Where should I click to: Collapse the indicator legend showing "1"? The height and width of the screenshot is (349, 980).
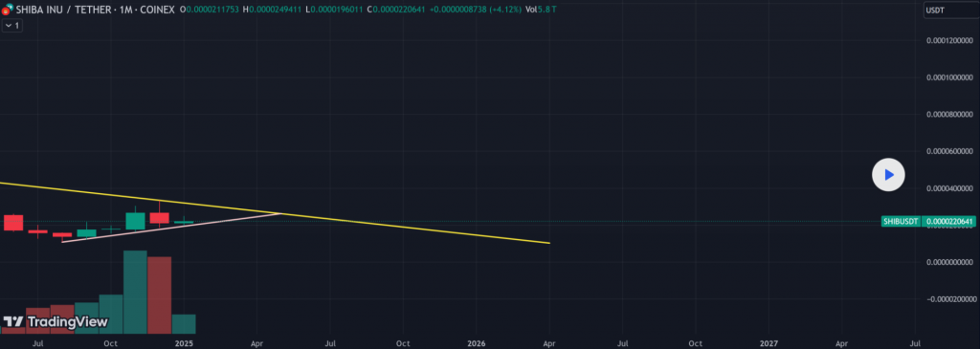pos(11,26)
